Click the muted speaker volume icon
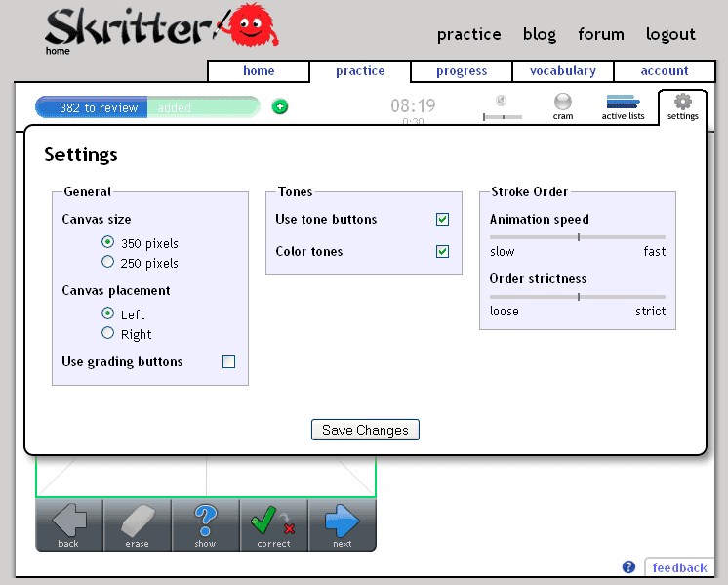The image size is (728, 585). pos(501,101)
